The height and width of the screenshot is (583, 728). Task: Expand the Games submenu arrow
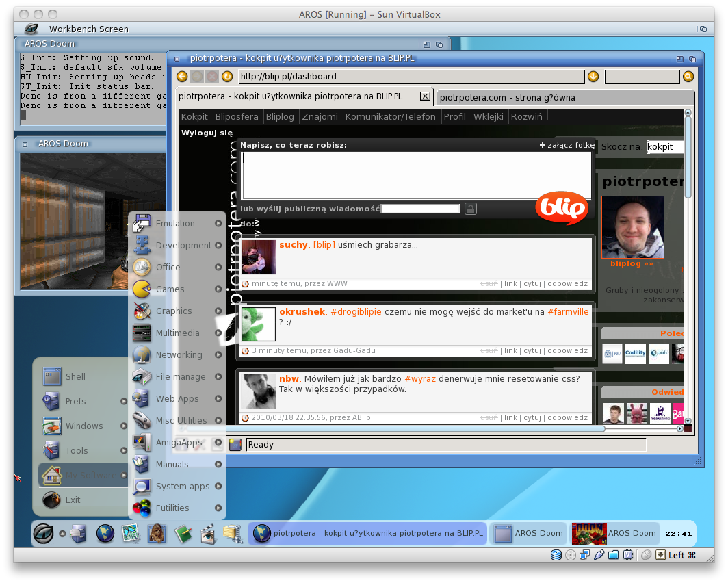coord(218,289)
